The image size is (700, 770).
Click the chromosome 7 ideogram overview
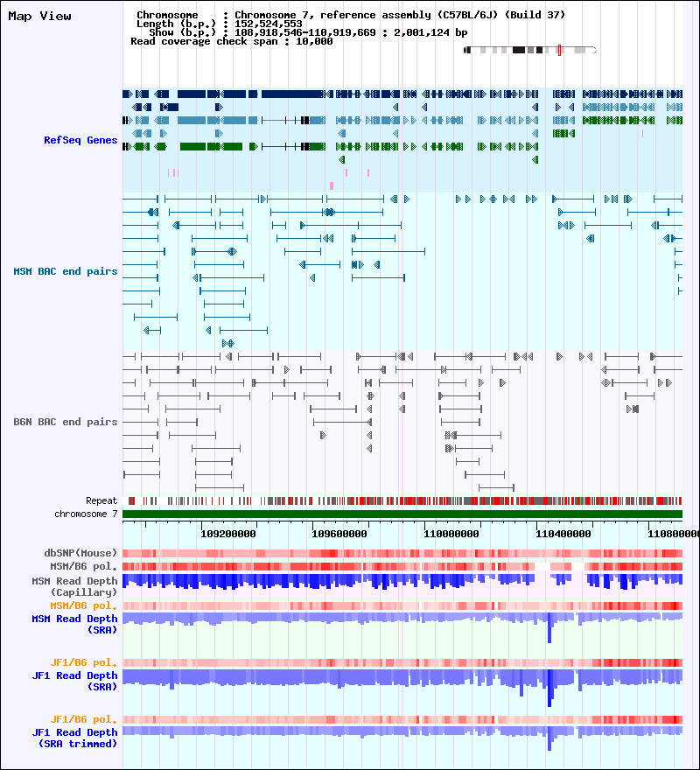[530, 50]
